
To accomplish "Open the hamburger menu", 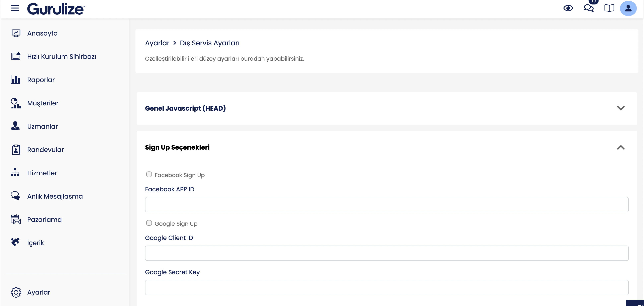I will (15, 8).
